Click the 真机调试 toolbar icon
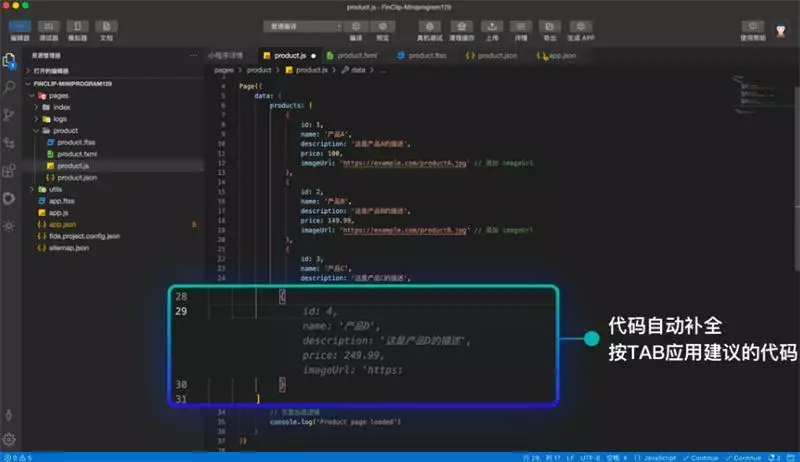Viewport: 800px width, 462px height. [430, 27]
